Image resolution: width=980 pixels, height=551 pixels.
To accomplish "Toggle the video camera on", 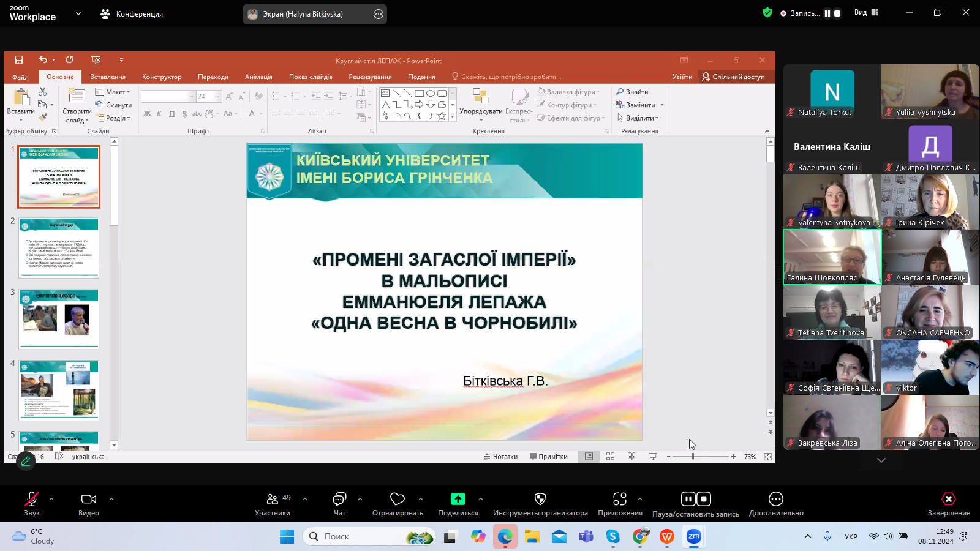I will pyautogui.click(x=89, y=500).
